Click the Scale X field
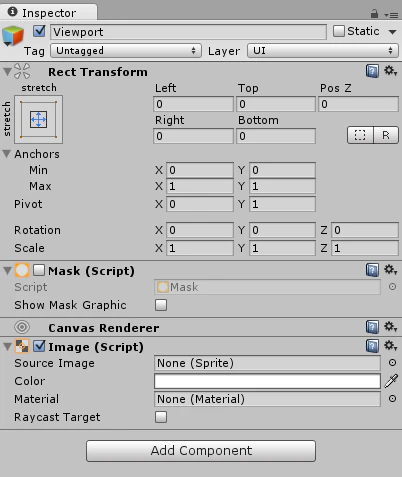 200,248
